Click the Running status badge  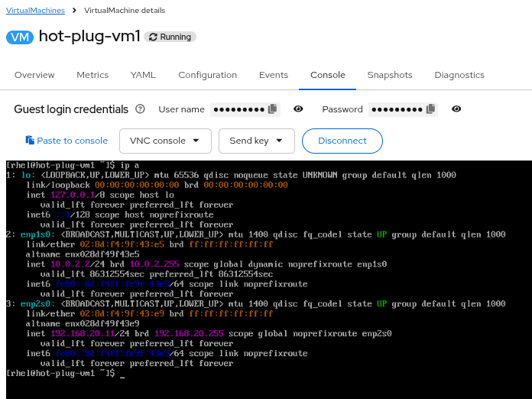tap(170, 37)
